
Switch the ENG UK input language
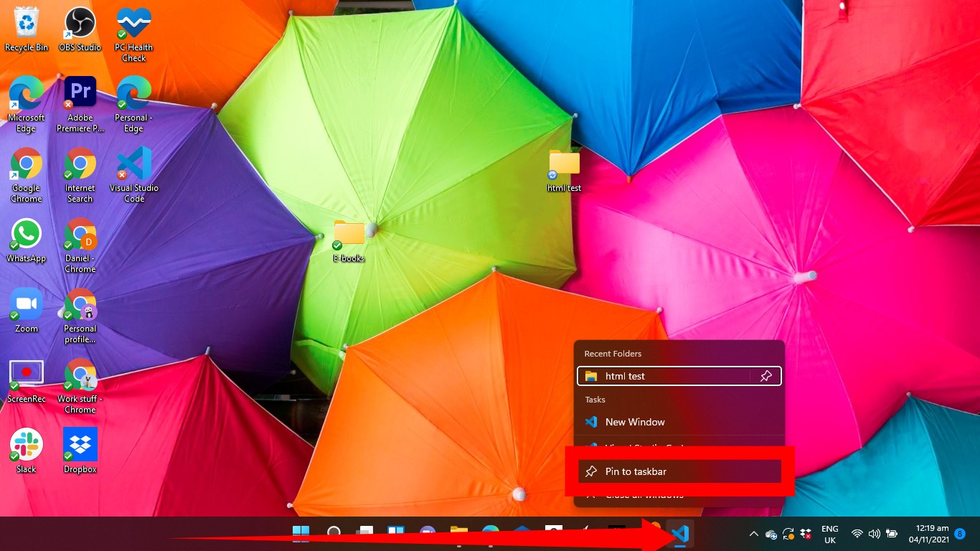click(x=830, y=534)
